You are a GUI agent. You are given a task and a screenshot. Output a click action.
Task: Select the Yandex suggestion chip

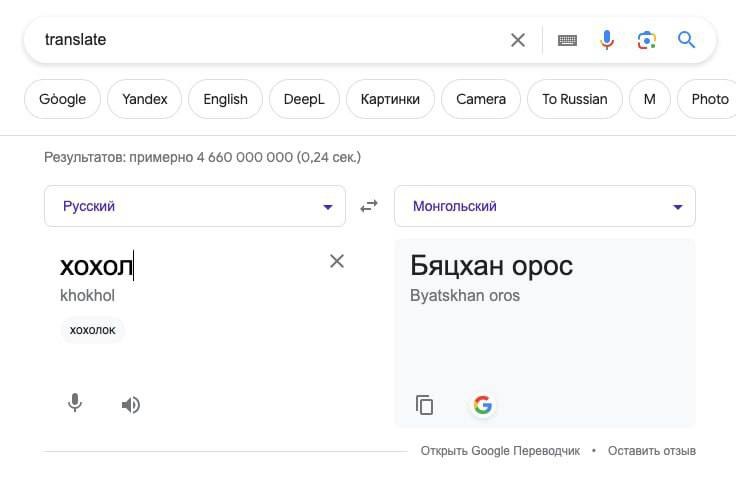(145, 99)
